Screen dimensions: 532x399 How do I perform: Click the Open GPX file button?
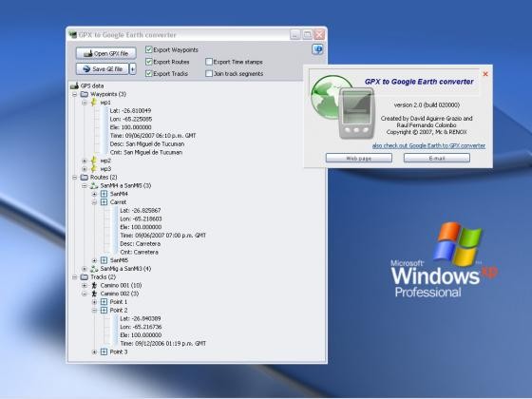tap(106, 53)
